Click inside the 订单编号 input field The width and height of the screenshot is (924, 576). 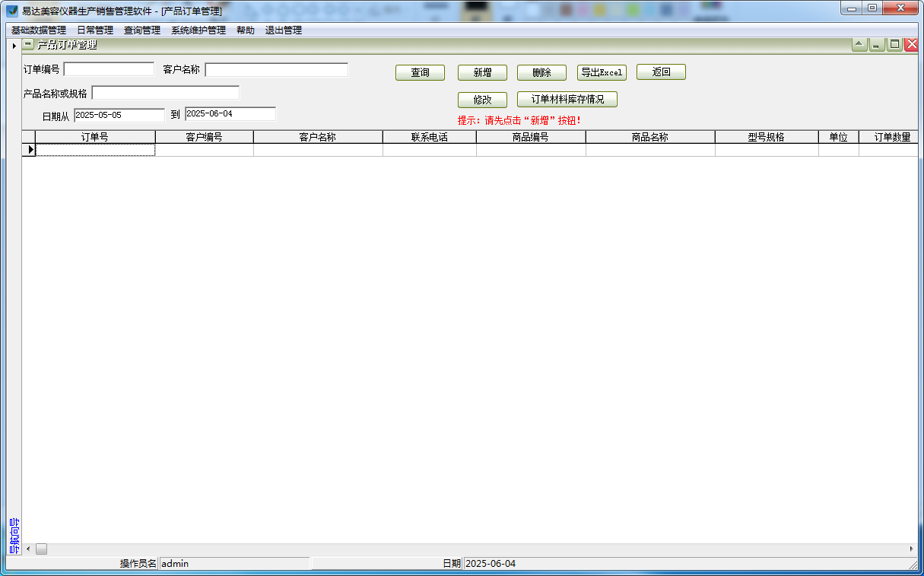[109, 68]
